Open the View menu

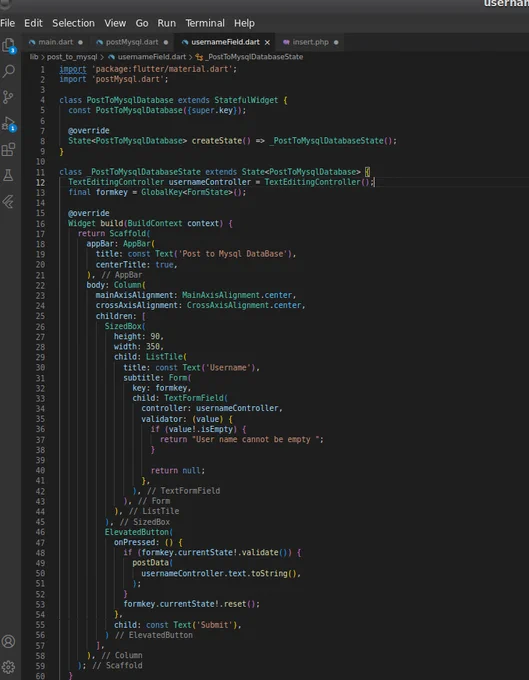tap(115, 23)
